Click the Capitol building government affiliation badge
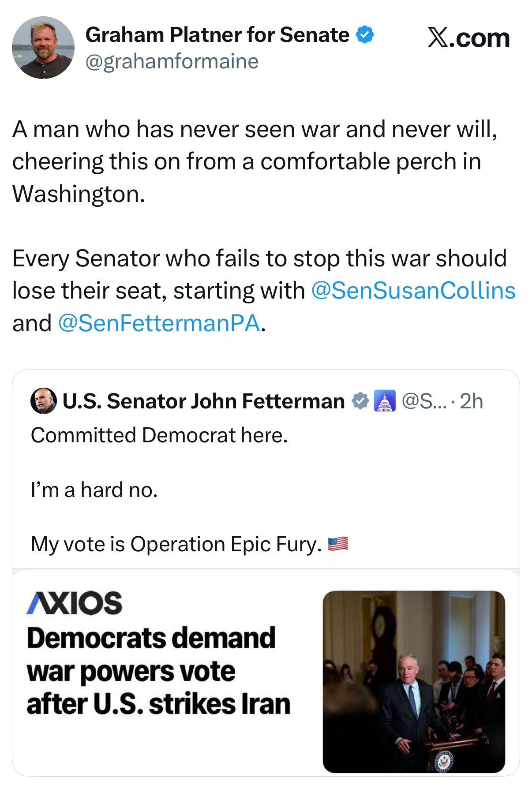 (385, 401)
